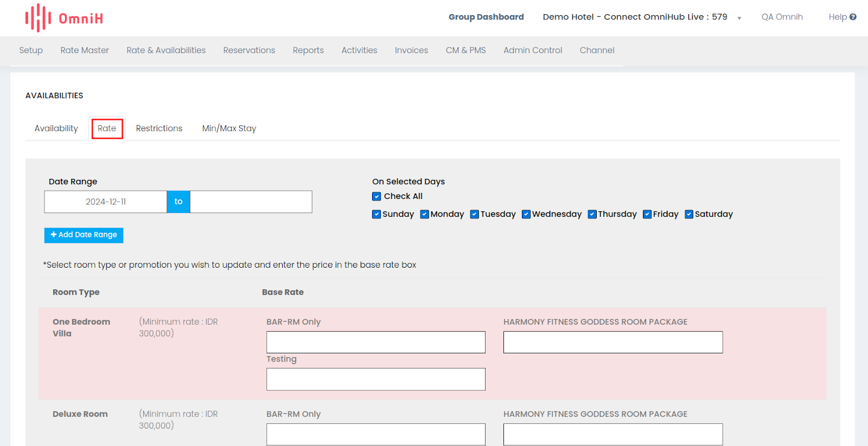The height and width of the screenshot is (446, 868).
Task: Click One Bedroom Villa Harmony Fitness package field
Action: (613, 342)
